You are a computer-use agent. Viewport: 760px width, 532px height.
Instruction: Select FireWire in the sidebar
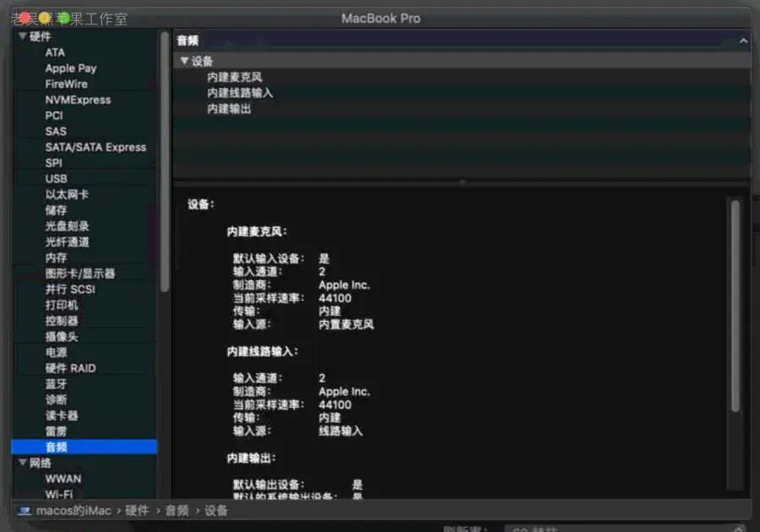pyautogui.click(x=67, y=84)
